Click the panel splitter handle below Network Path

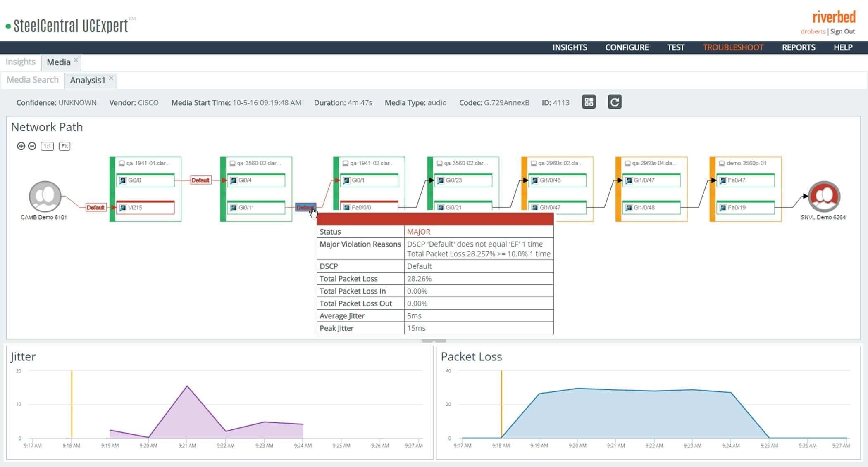(x=434, y=341)
